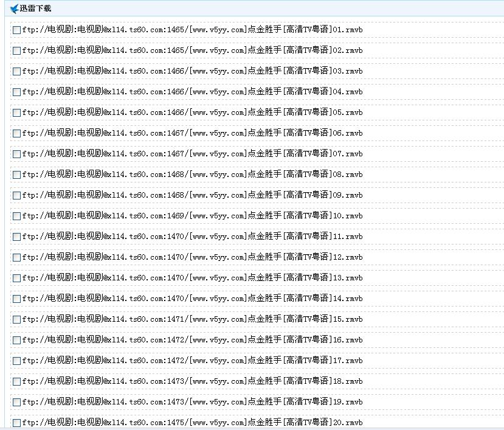504x430 pixels.
Task: Select the ftp address text ending 11.rmvb
Action: (193, 237)
